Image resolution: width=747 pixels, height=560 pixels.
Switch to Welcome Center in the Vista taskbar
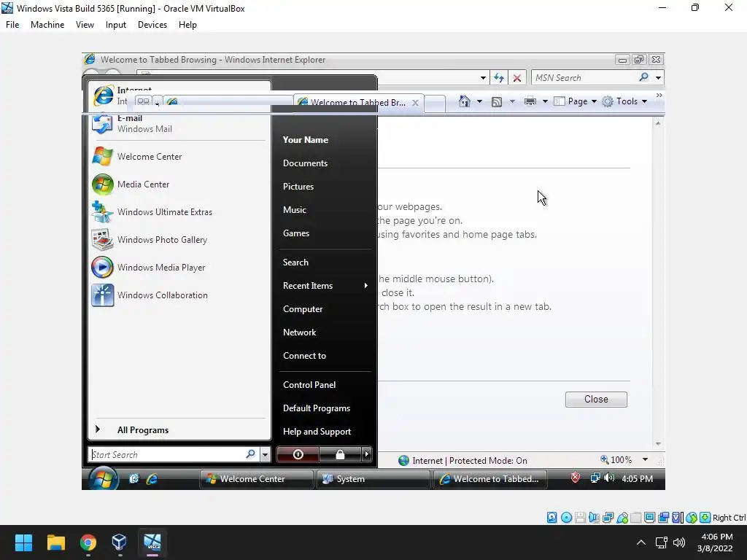tap(256, 479)
